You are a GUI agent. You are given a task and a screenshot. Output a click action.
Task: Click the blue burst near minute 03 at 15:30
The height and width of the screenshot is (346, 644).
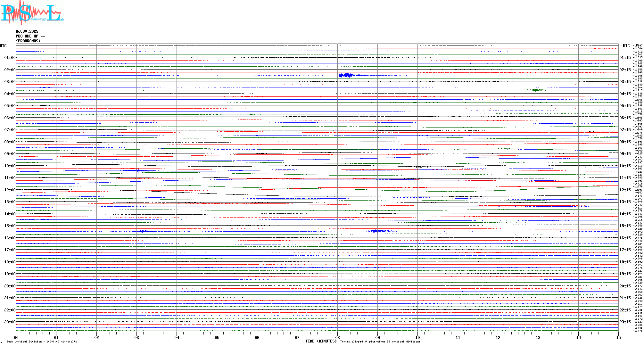pyautogui.click(x=144, y=231)
